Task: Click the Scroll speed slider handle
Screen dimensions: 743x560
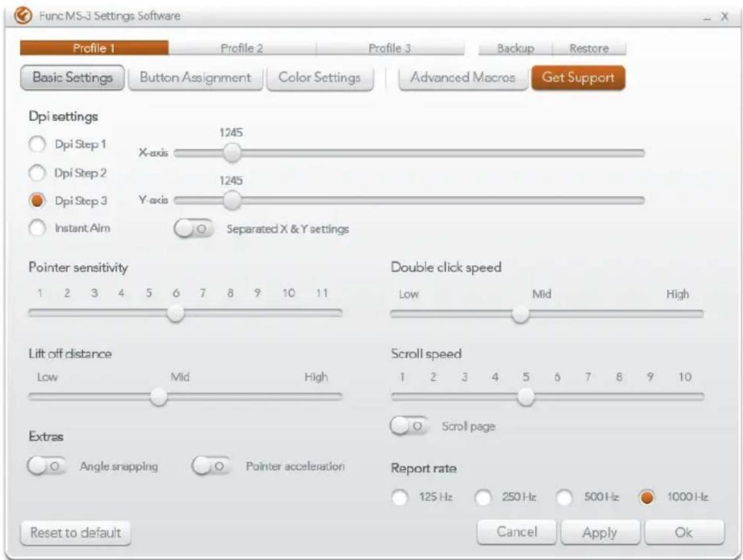Action: [526, 397]
